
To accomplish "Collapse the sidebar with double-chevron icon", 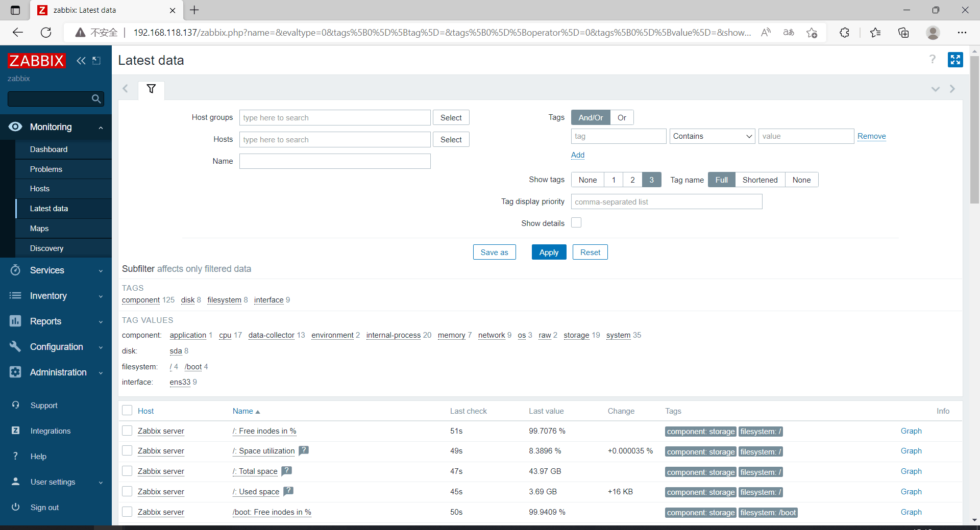I will 81,61.
